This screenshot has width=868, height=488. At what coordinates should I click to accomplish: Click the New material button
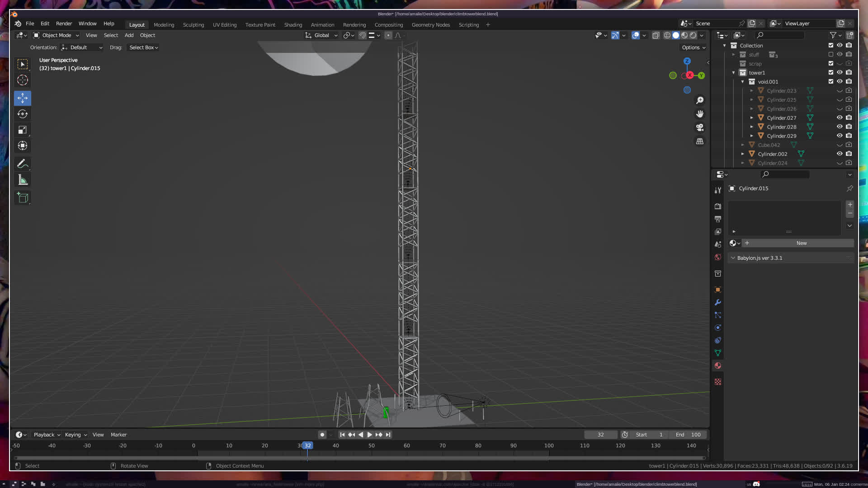(x=801, y=243)
